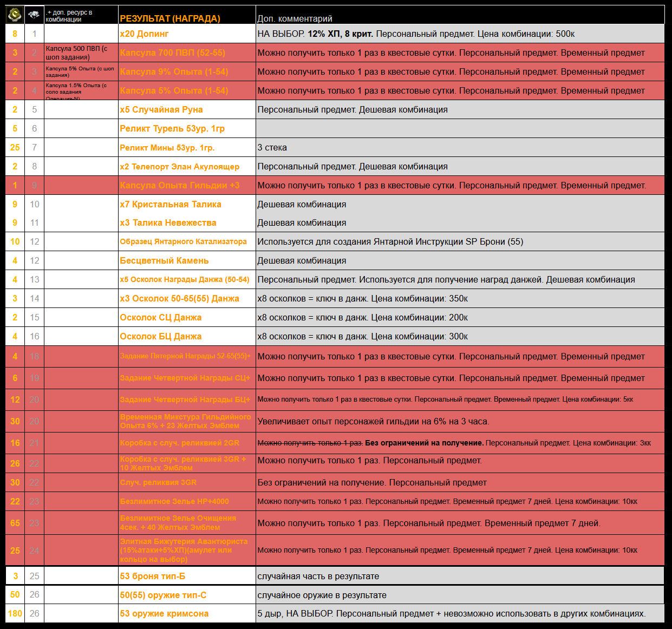Click Реликт Турель 53ур. 1гр reward
Image resolution: width=672 pixels, height=629 pixels.
point(172,128)
